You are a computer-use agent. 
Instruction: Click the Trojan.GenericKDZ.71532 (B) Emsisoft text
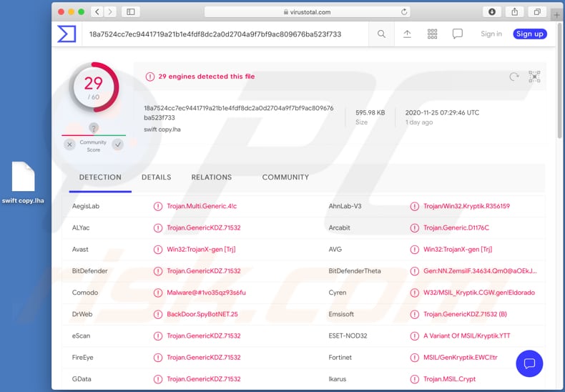(465, 314)
